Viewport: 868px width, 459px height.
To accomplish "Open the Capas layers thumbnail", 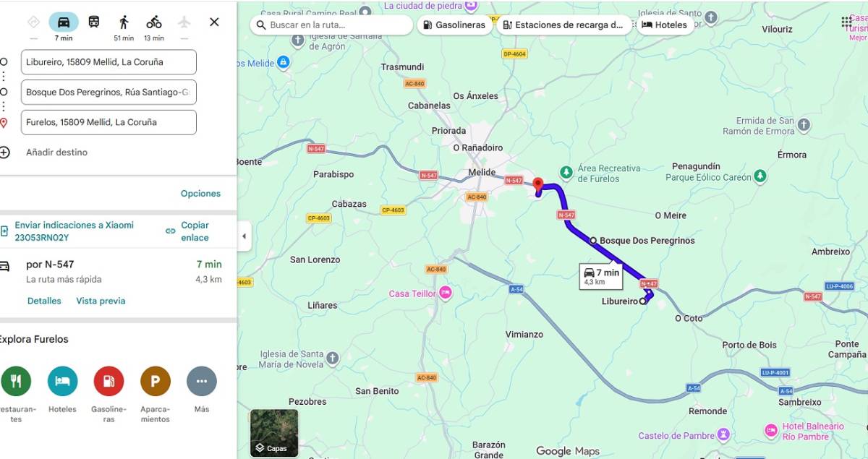I will (274, 433).
